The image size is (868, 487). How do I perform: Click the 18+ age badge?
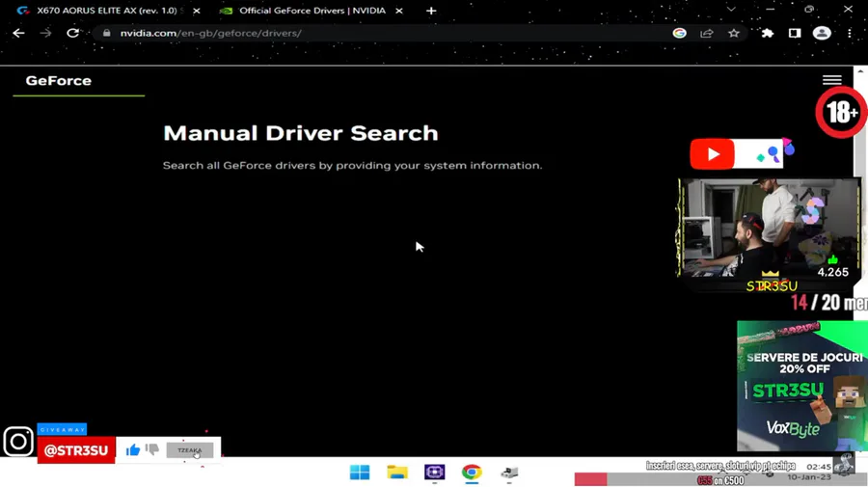click(x=841, y=112)
